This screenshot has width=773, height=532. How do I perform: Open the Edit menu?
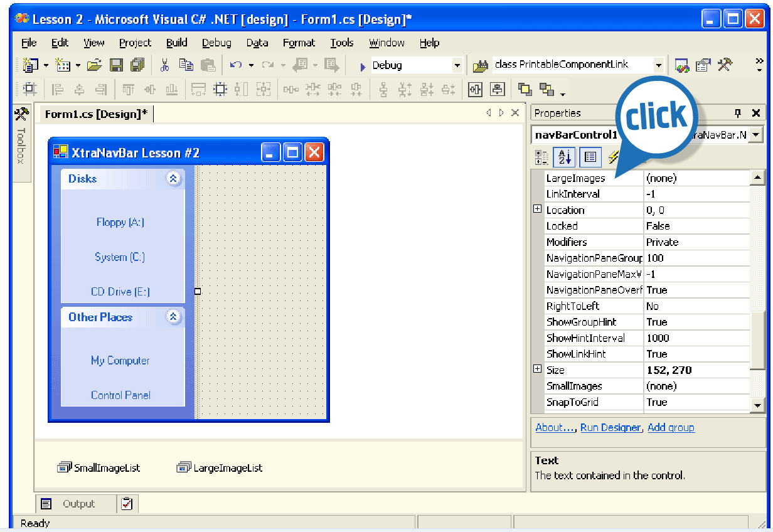point(60,43)
